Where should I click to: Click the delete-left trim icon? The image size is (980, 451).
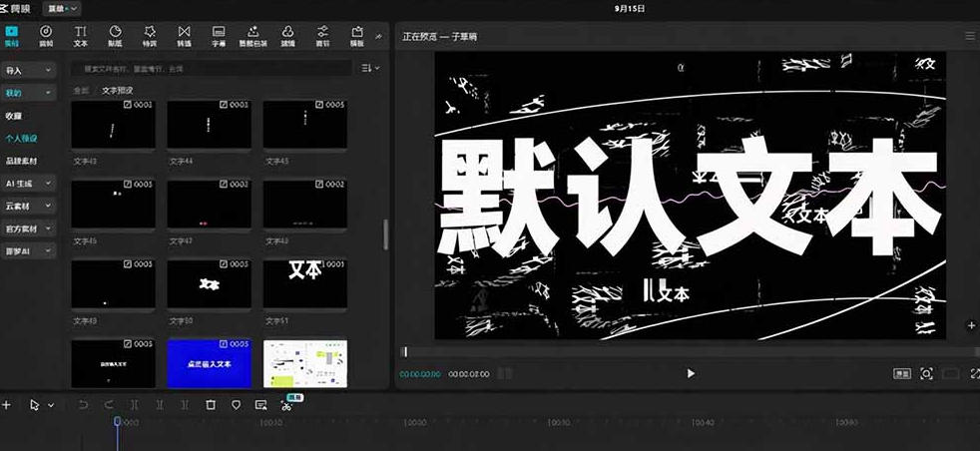pos(160,405)
